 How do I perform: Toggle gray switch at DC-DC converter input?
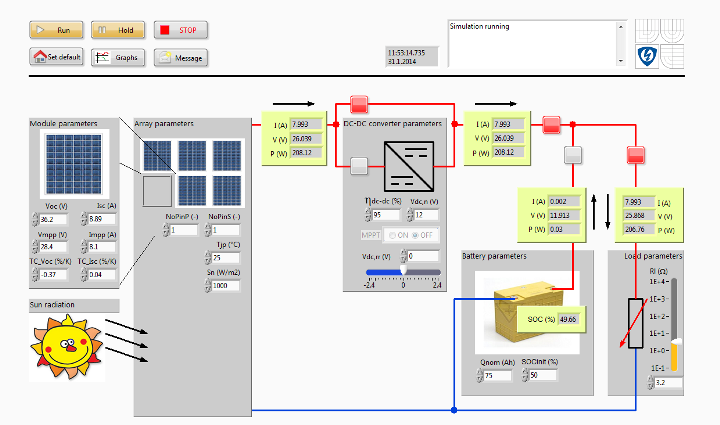(359, 166)
